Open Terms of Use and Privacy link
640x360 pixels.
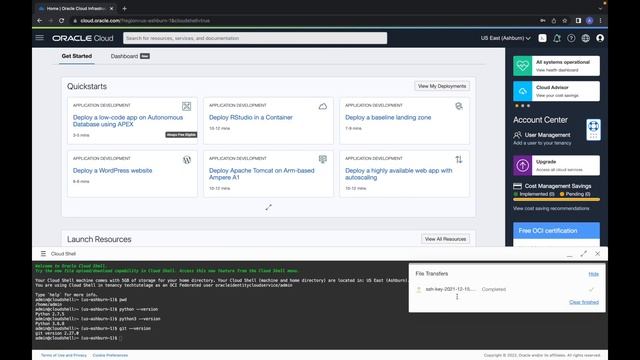[x=64, y=356]
